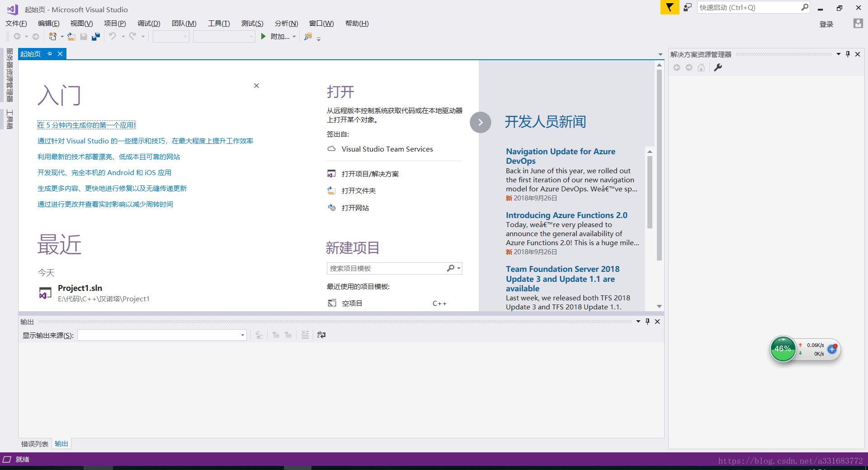Image resolution: width=868 pixels, height=470 pixels.
Task: Pin the Output panel
Action: pyautogui.click(x=647, y=321)
